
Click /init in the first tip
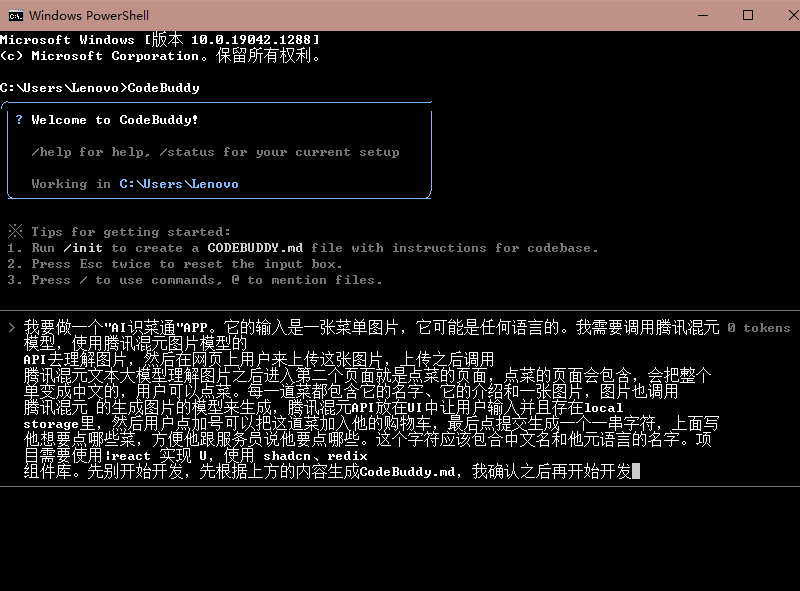[83, 248]
